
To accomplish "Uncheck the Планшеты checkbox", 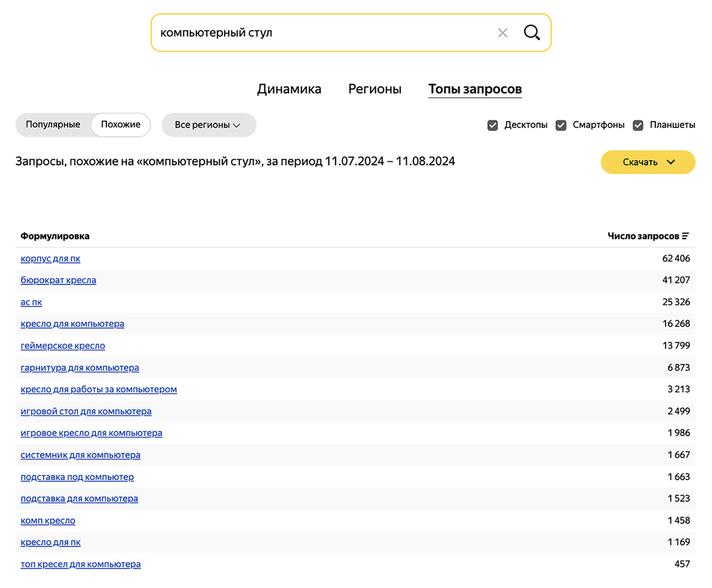I will [x=638, y=125].
